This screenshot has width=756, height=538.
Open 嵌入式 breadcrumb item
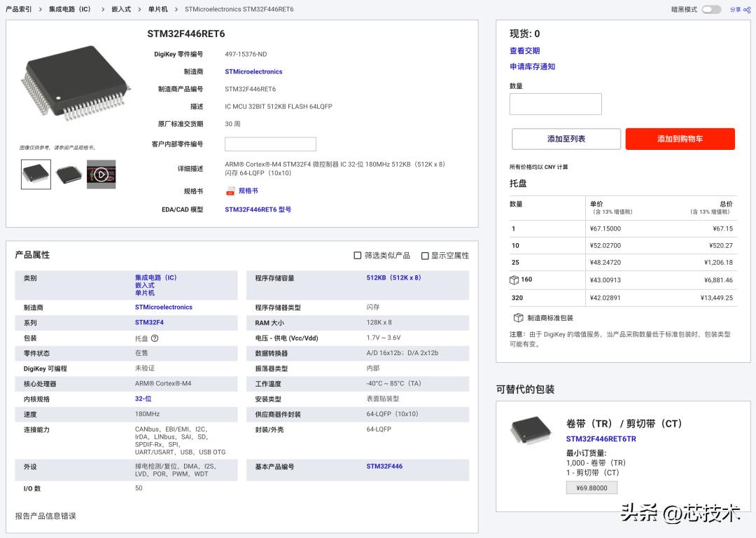(x=121, y=9)
